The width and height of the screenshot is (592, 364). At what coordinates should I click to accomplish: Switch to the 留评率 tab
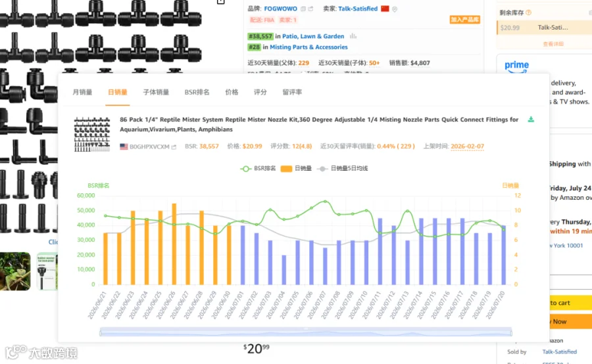(x=292, y=92)
